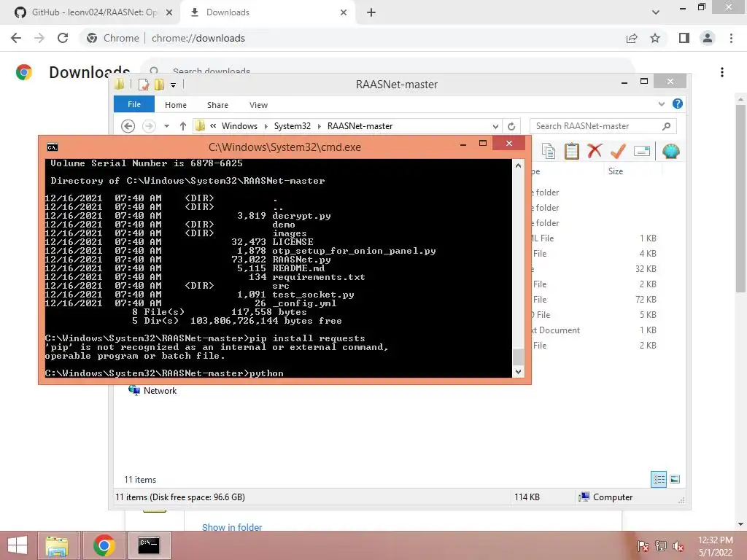The height and width of the screenshot is (560, 747).
Task: Share this page icon in Chrome
Action: tap(632, 38)
